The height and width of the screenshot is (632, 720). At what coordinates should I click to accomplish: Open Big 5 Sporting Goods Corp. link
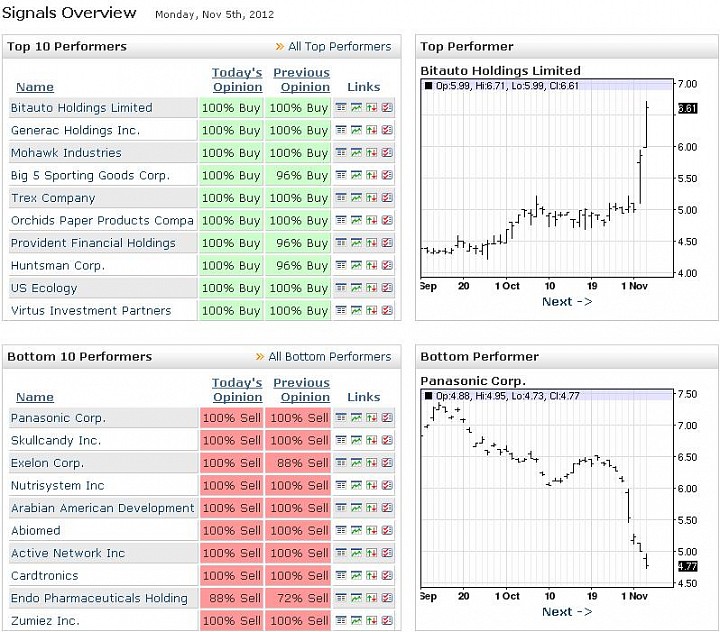click(90, 175)
